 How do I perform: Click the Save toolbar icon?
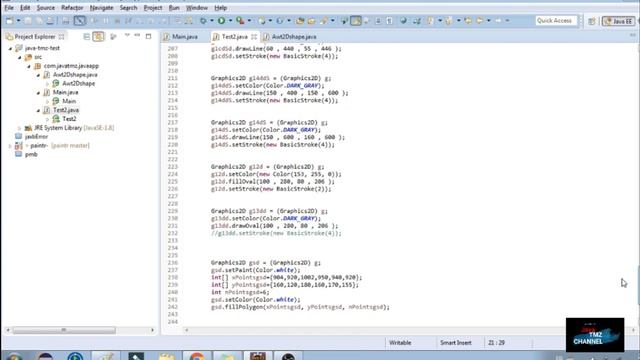pyautogui.click(x=28, y=20)
